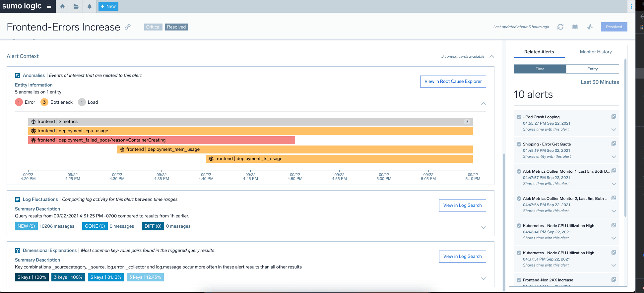The width and height of the screenshot is (644, 293).
Task: Switch to the Related Alerts tab
Action: pyautogui.click(x=539, y=52)
